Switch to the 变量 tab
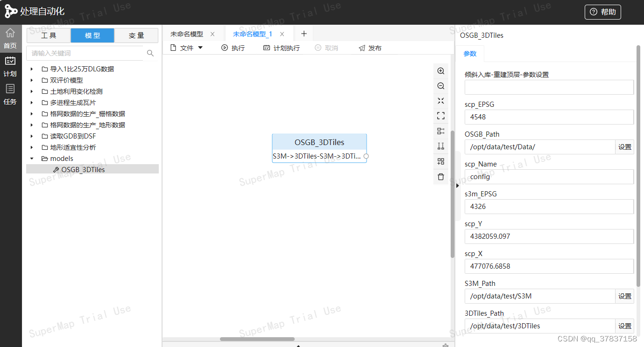 click(136, 35)
